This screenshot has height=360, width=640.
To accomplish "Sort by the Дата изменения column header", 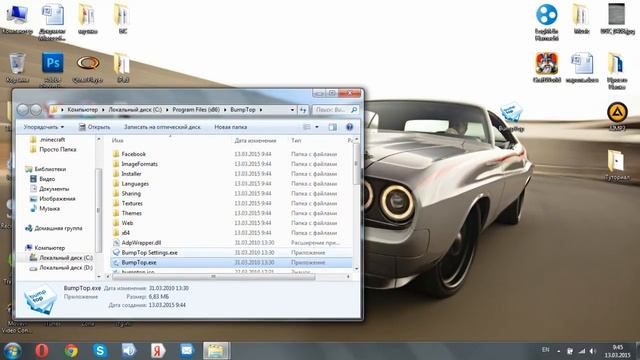I will 256,140.
